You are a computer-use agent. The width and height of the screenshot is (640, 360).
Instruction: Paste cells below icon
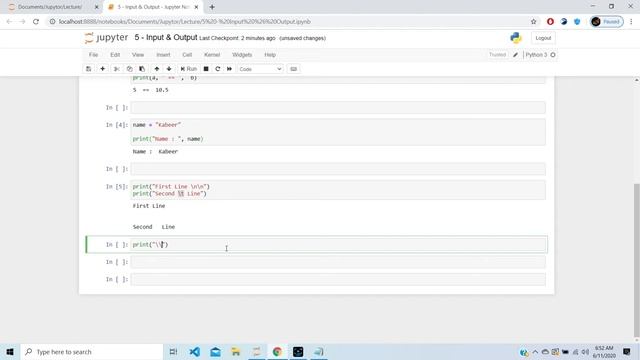tap(142, 69)
